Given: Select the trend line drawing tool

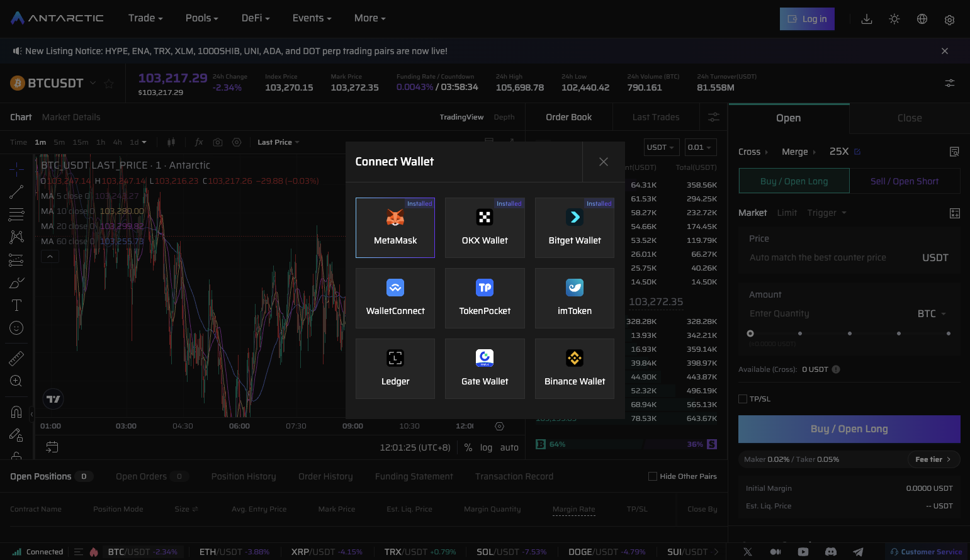Looking at the screenshot, I should tap(16, 192).
